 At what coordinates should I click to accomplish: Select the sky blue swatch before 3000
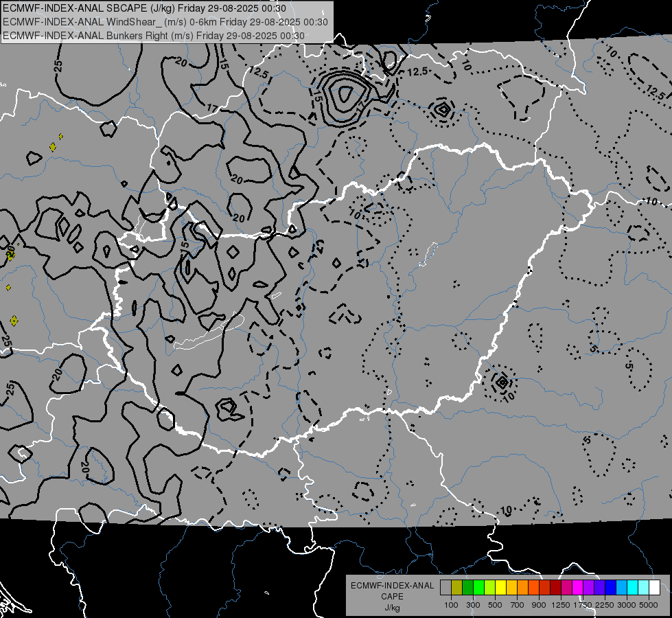point(621,588)
